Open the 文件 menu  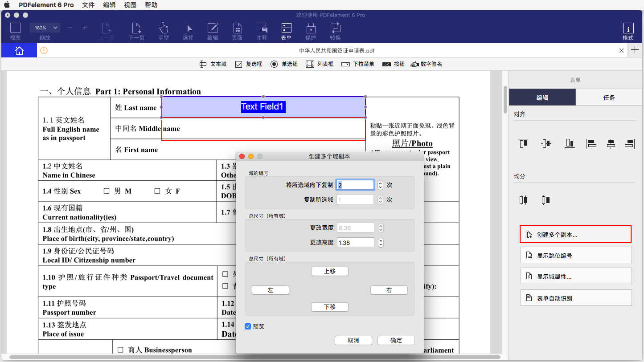pyautogui.click(x=88, y=5)
